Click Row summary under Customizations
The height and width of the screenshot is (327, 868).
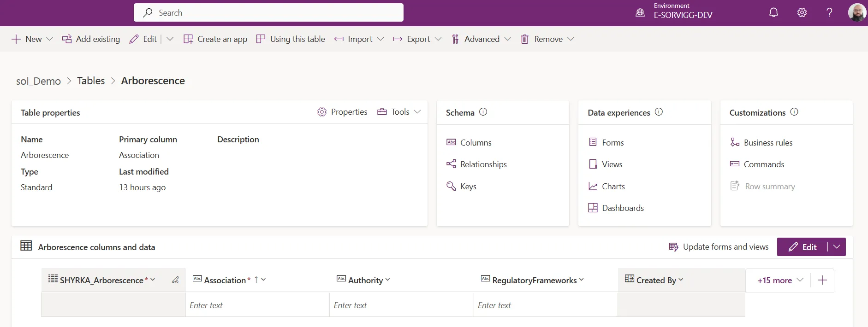pos(770,187)
